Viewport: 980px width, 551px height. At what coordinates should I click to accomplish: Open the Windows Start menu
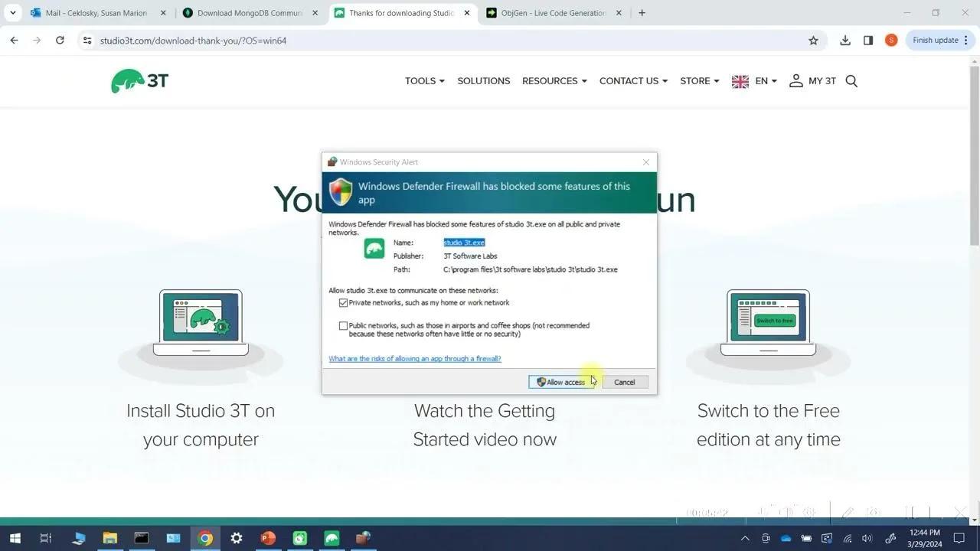[x=15, y=538]
